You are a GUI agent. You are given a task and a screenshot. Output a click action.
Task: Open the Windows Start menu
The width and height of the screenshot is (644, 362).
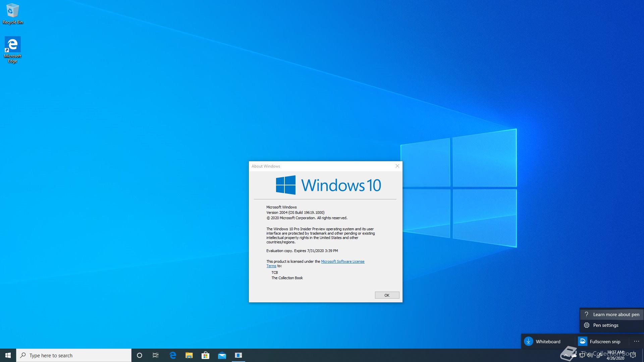coord(8,355)
